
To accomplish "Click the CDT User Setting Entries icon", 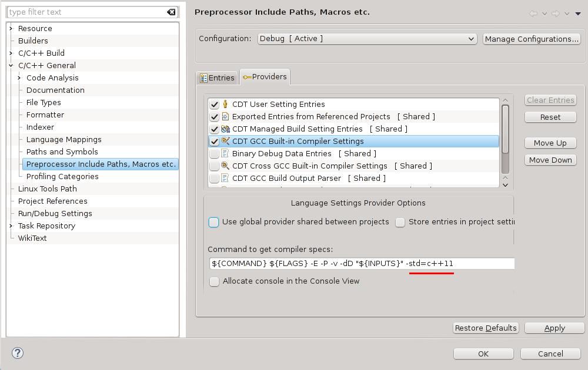I will (225, 105).
